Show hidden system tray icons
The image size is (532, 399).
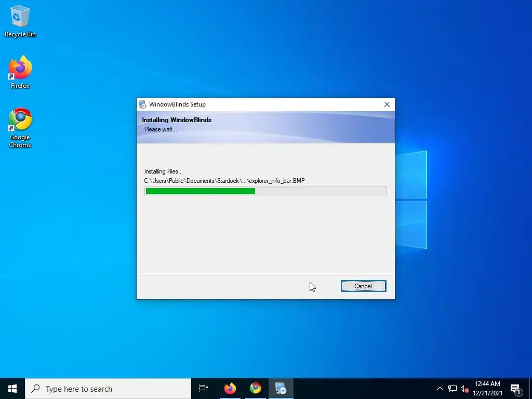coord(440,389)
